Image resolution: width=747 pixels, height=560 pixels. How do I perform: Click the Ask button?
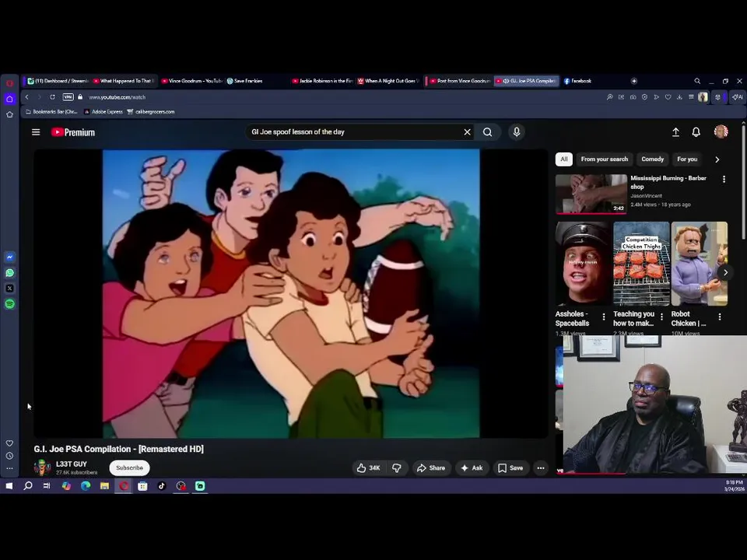coord(472,468)
